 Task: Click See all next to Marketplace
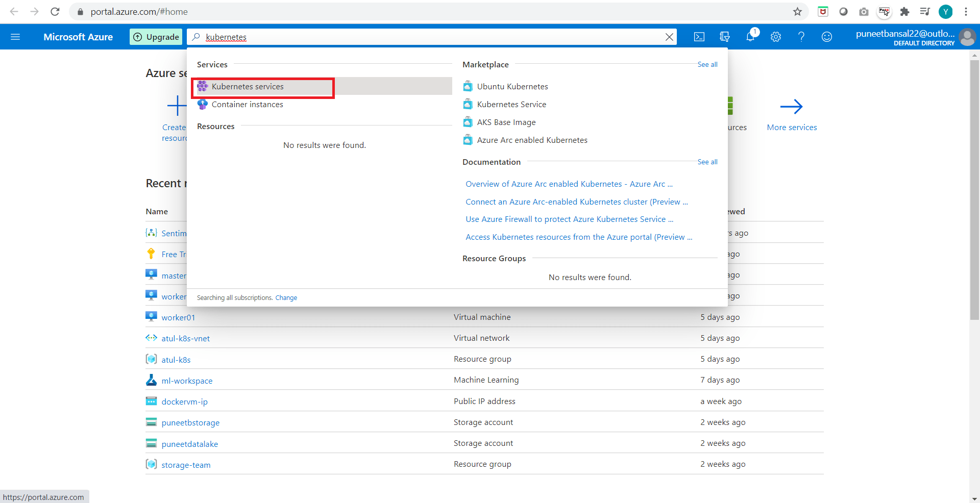coord(707,65)
